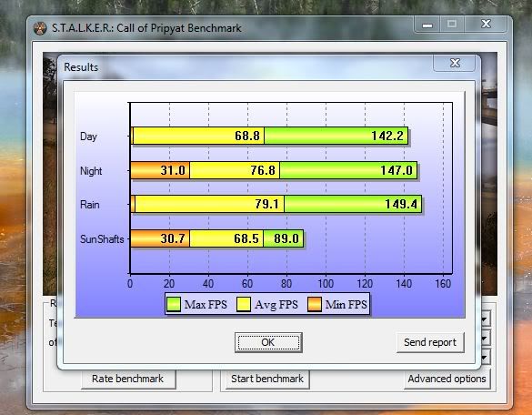Click the Night max value 147.0

point(396,170)
